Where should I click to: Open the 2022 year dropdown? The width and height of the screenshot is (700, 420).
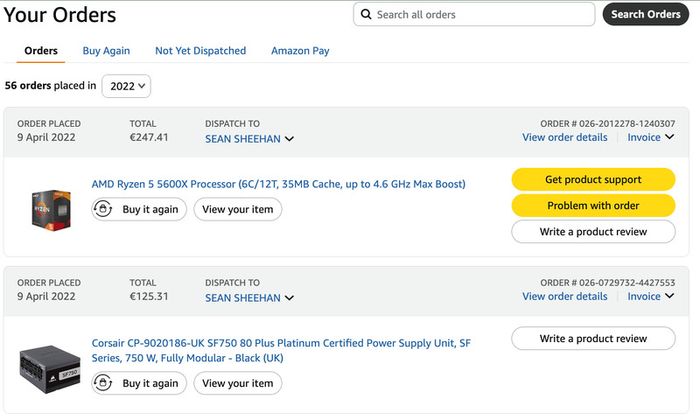coord(126,86)
